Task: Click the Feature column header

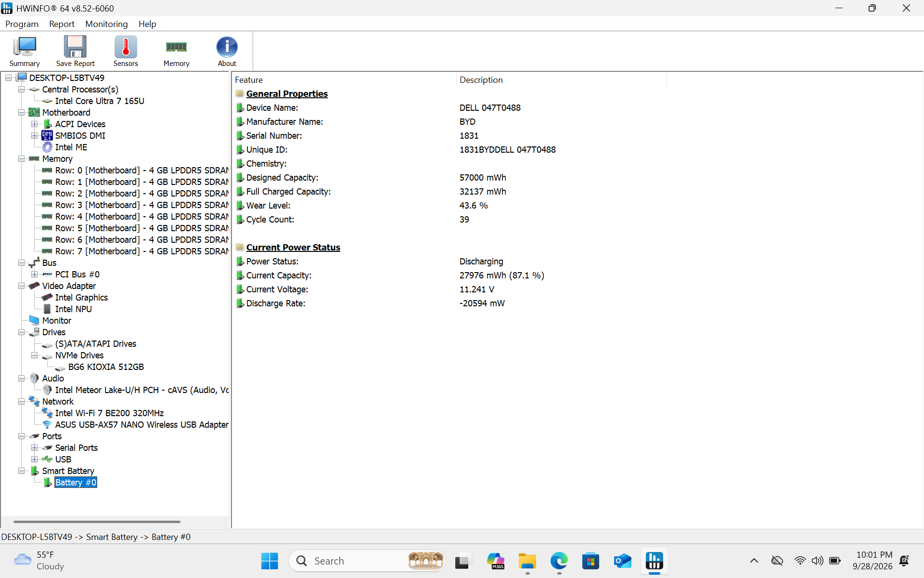Action: (x=344, y=80)
